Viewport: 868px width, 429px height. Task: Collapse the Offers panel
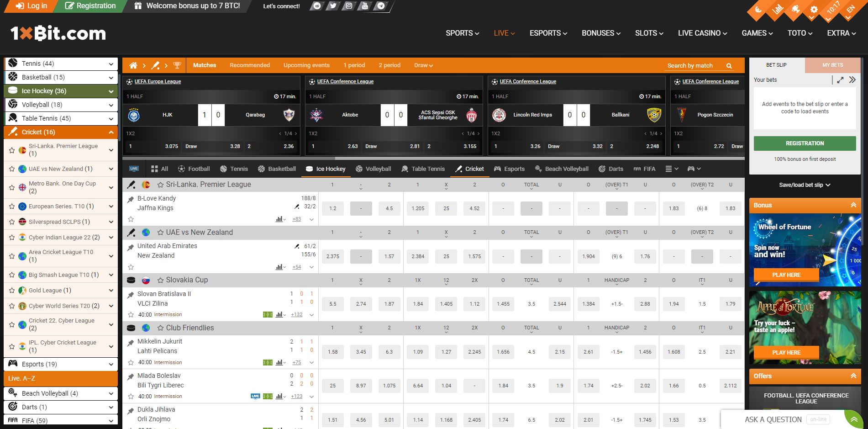tap(853, 376)
